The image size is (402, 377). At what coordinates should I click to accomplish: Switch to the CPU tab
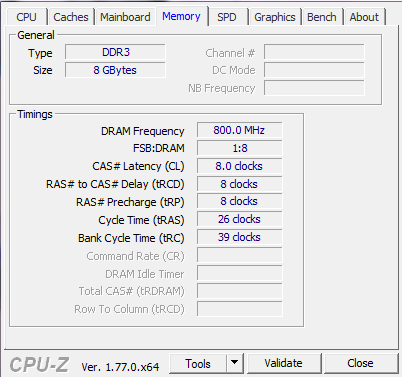26,17
